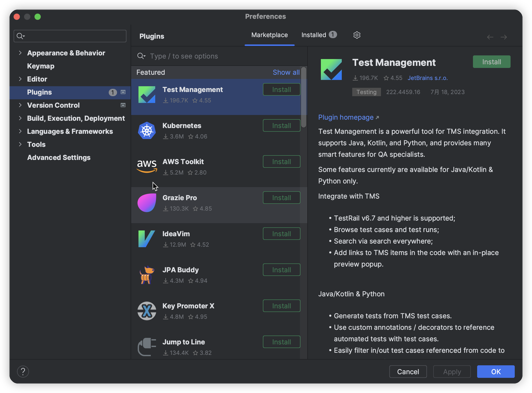This screenshot has height=393, width=532.
Task: Select the JPA Buddy plugin title
Action: pos(181,270)
